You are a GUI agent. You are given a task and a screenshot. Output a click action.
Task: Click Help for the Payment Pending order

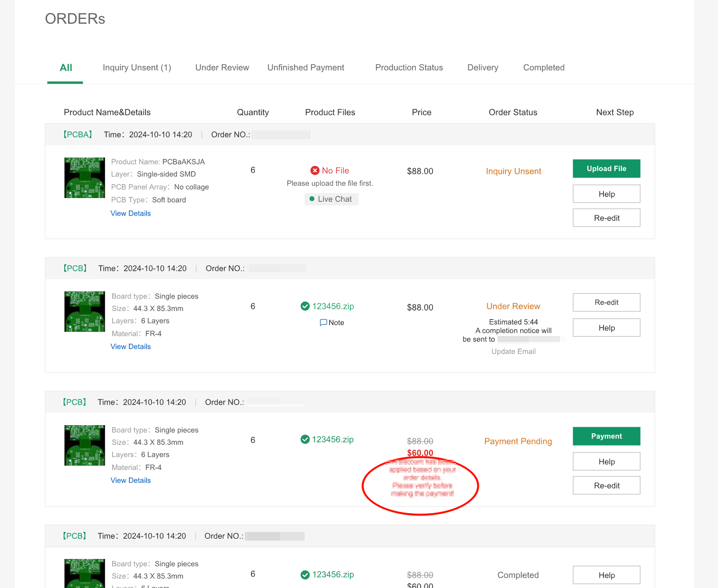click(x=606, y=462)
